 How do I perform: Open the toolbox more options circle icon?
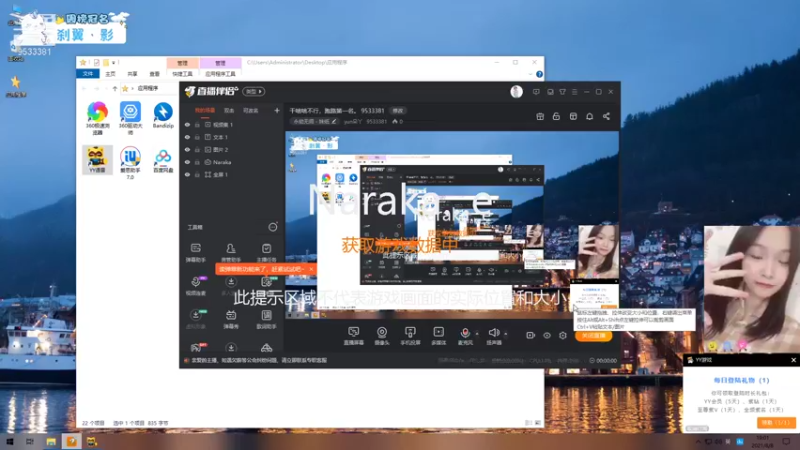pos(273,227)
